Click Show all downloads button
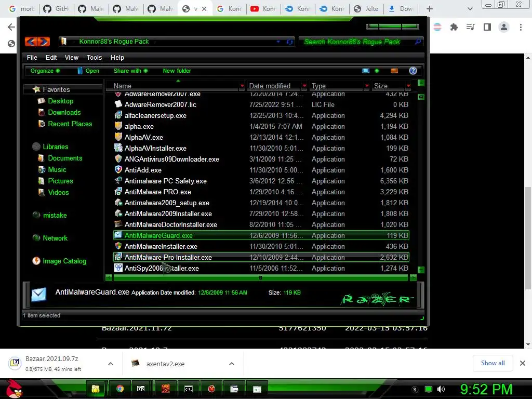 click(493, 363)
